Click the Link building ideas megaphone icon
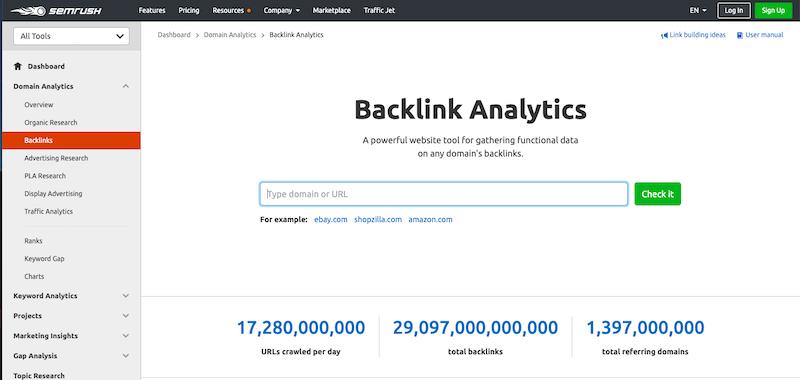This screenshot has width=800, height=380. coord(664,35)
